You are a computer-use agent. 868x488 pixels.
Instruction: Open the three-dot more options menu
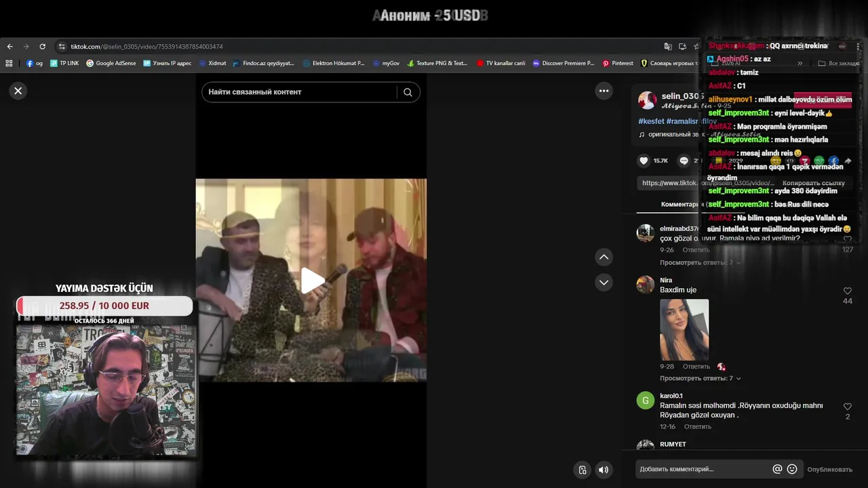[x=604, y=91]
